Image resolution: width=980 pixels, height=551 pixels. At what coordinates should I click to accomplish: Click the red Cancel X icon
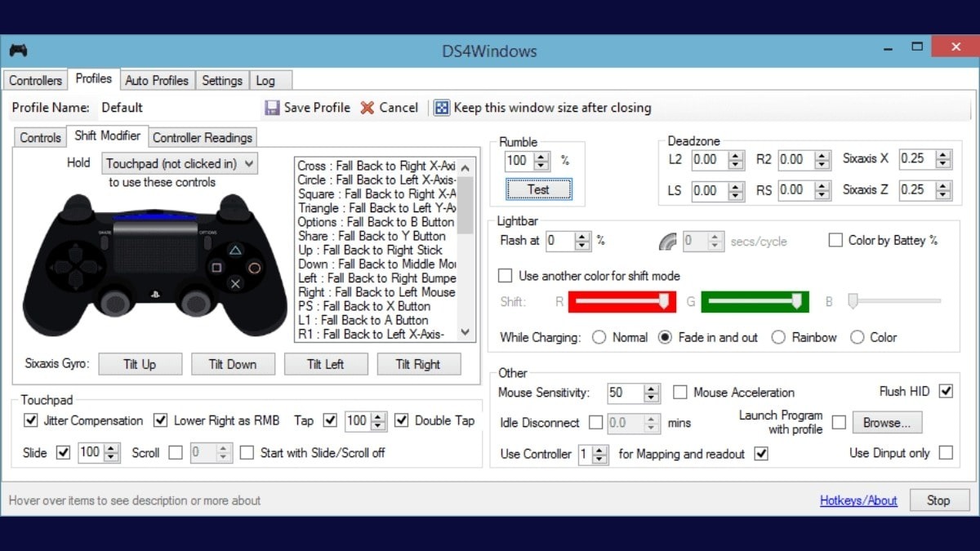[367, 108]
